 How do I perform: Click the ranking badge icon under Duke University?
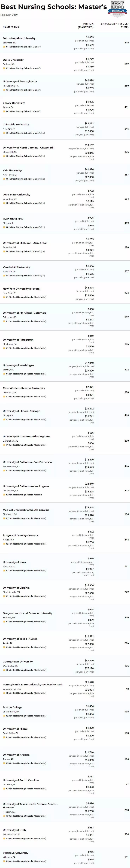(4, 68)
